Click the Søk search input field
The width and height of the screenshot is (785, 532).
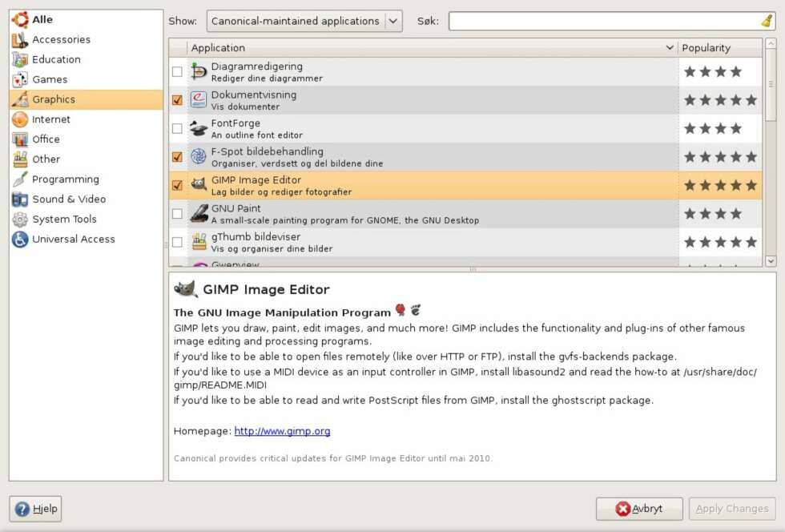(x=612, y=21)
